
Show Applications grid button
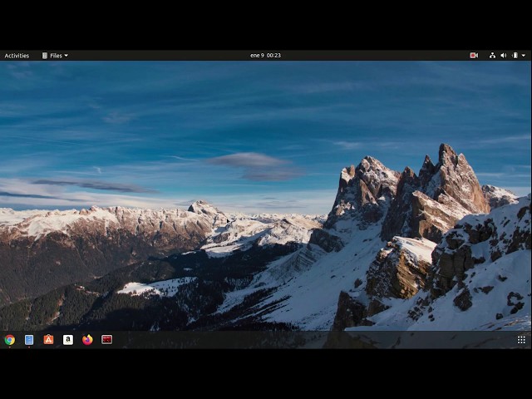point(521,340)
